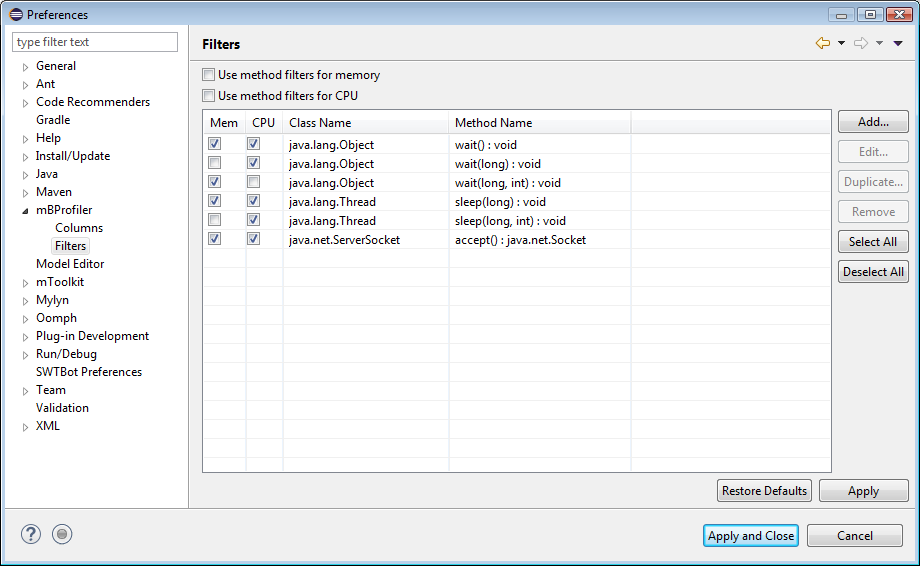
Task: Enable Use method filters for memory
Action: tap(209, 75)
